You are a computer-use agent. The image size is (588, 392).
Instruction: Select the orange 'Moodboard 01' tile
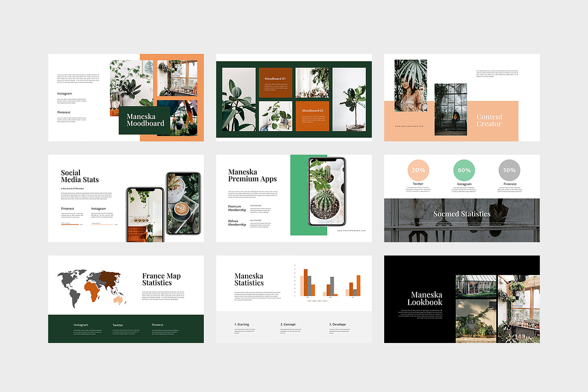(x=275, y=83)
